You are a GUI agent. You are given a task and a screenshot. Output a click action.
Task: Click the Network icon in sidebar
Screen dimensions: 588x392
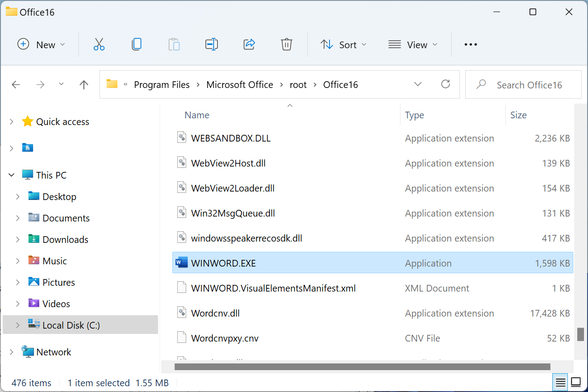click(x=28, y=352)
